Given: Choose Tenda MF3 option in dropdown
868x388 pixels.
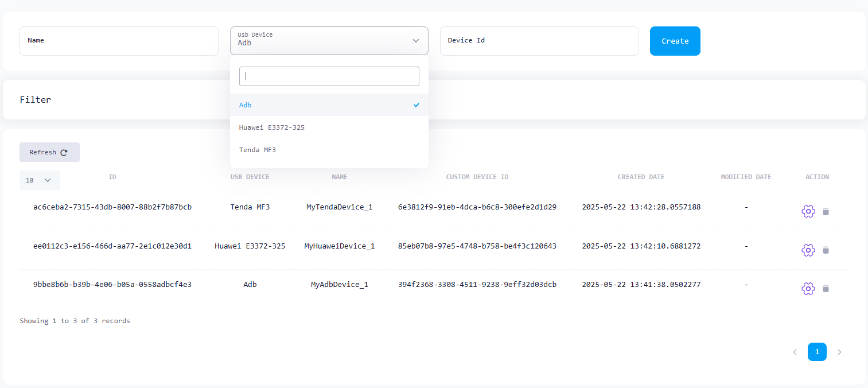Looking at the screenshot, I should 329,150.
